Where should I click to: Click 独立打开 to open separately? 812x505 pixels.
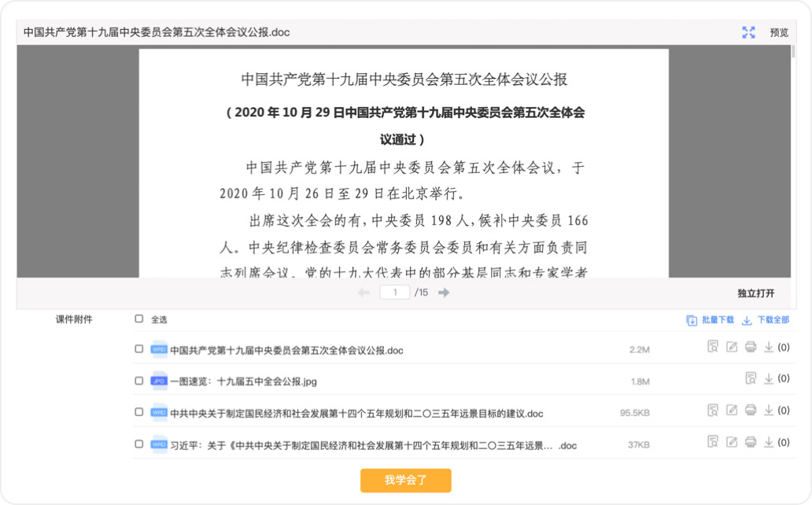point(755,293)
